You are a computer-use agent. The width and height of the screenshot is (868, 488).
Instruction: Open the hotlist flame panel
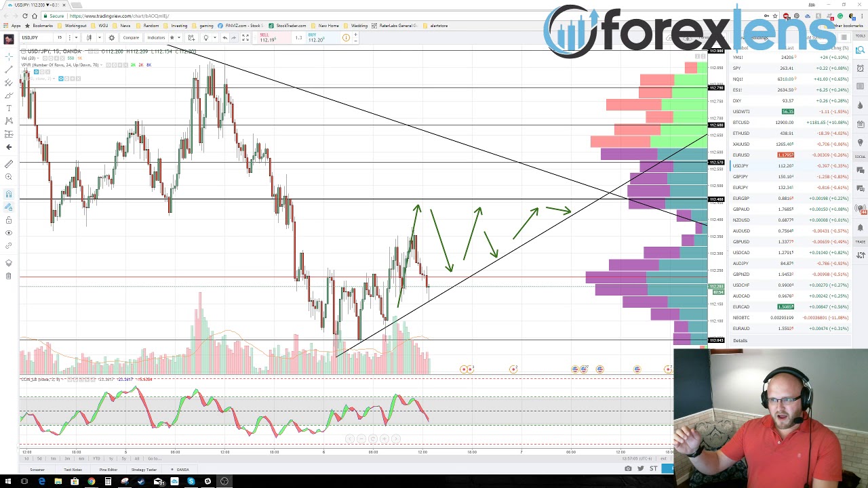pyautogui.click(x=860, y=104)
